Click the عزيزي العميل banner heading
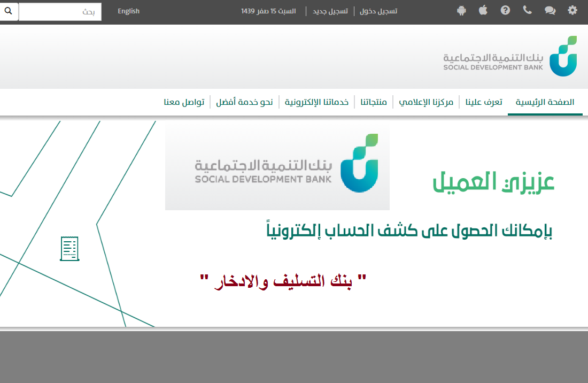The image size is (588, 383). 493,182
